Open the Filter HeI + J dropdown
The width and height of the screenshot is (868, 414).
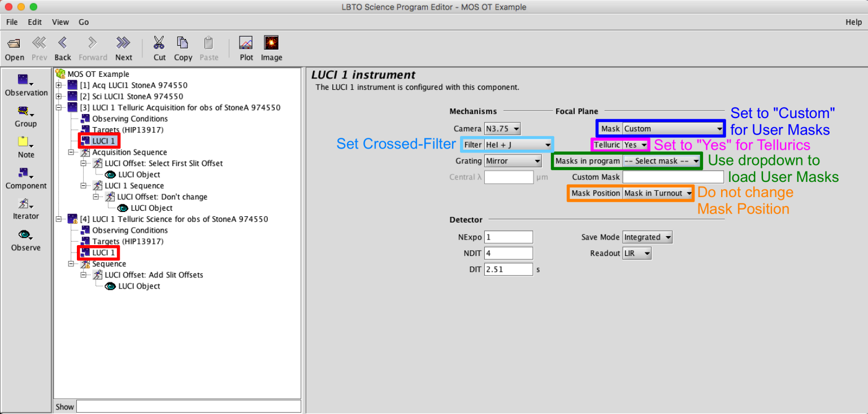518,145
